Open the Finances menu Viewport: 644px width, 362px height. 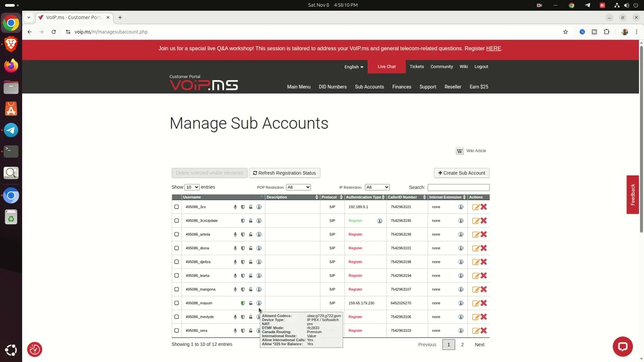401,87
